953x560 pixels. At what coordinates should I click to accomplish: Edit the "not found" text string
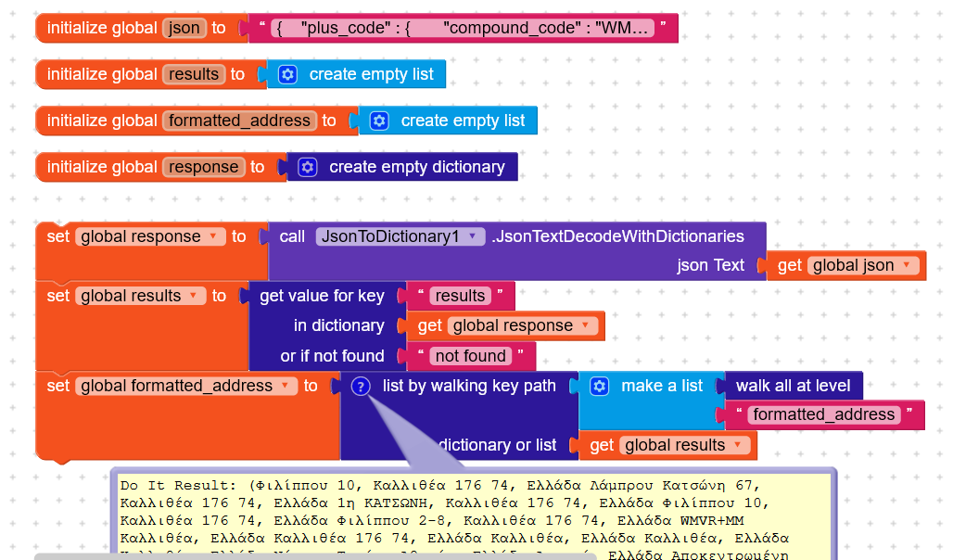470,356
